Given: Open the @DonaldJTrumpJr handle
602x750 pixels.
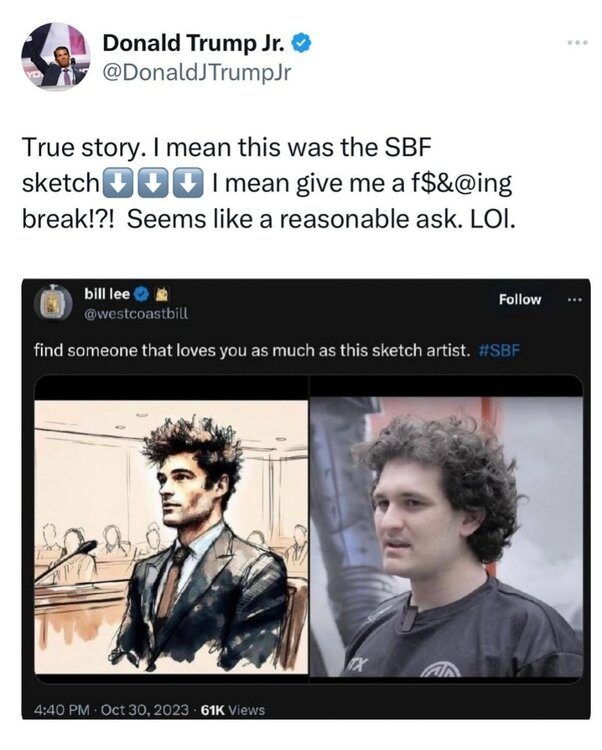Looking at the screenshot, I should click(x=196, y=73).
